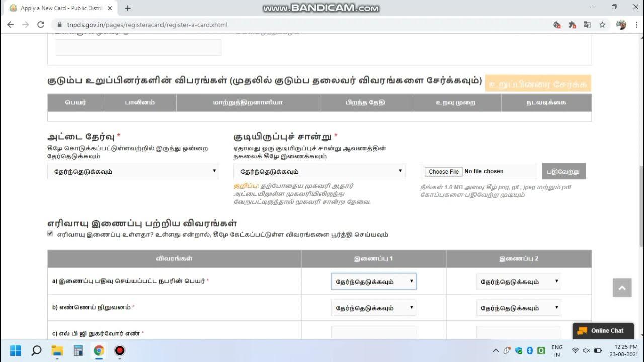The width and height of the screenshot is (644, 362).
Task: Click the details (விவரங்கள்) table header
Action: 174,259
